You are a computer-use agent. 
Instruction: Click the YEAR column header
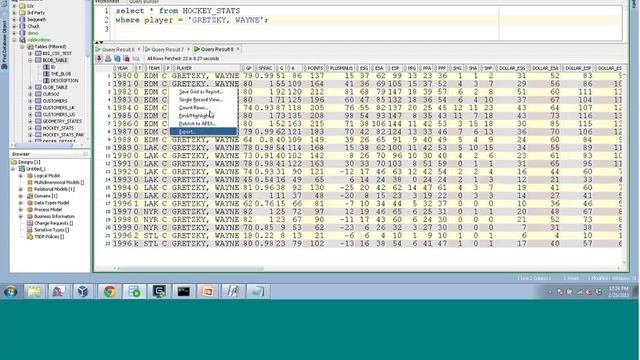[x=123, y=68]
